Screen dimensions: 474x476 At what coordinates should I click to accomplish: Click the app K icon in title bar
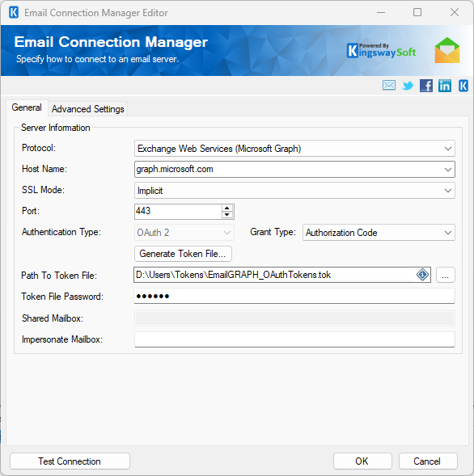[x=14, y=13]
